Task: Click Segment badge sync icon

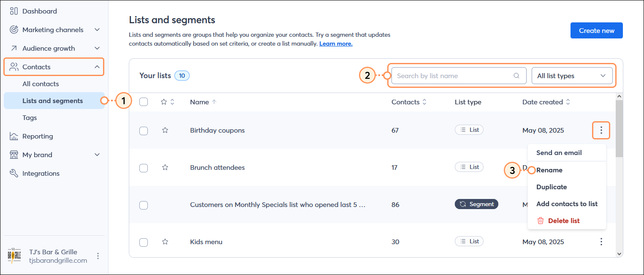Action: pos(463,204)
